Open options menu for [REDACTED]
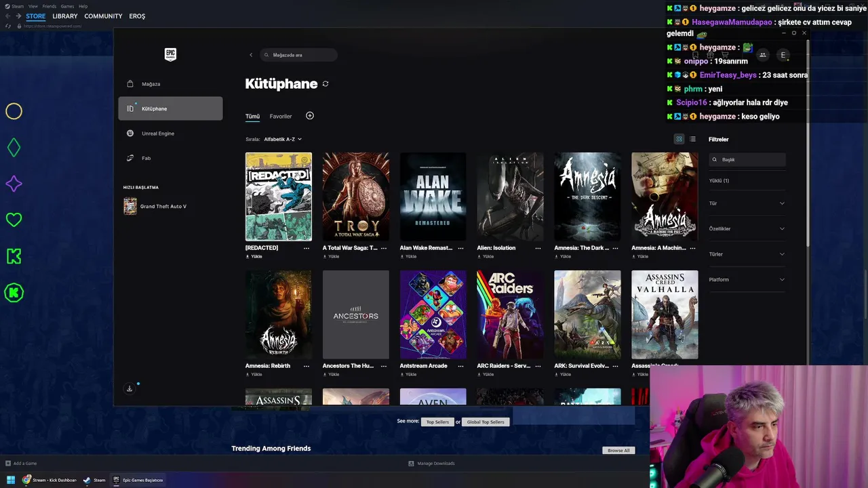This screenshot has width=868, height=488. 307,248
